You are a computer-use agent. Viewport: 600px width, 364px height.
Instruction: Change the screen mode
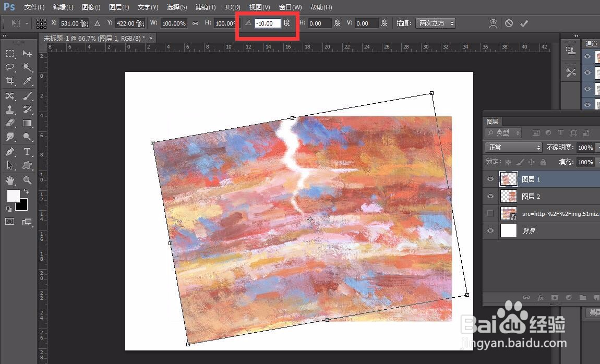(x=27, y=222)
